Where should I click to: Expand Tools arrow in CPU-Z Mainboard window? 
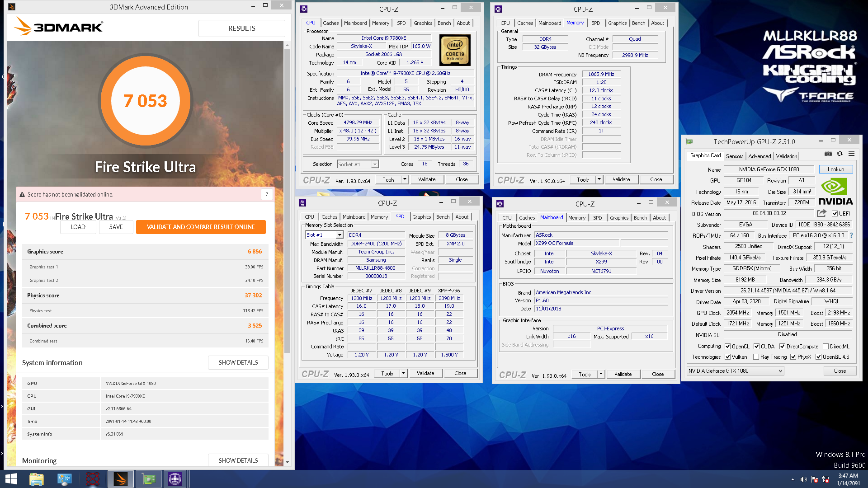(x=601, y=374)
